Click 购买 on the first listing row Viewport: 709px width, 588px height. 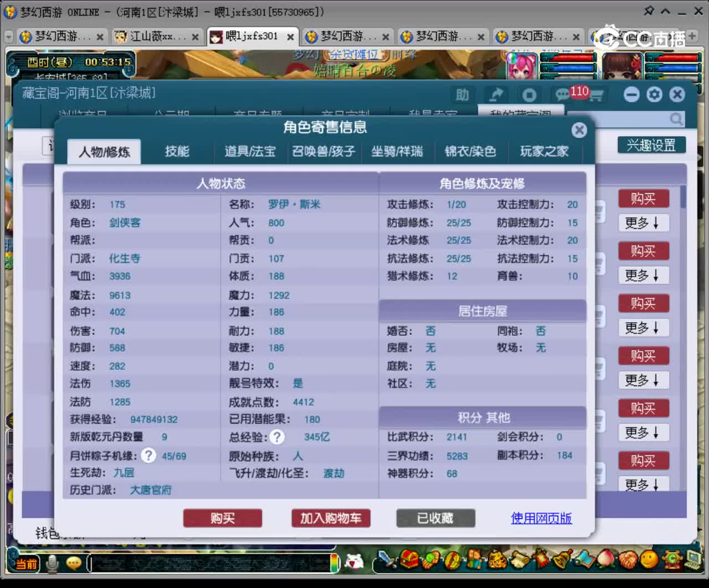(x=644, y=198)
